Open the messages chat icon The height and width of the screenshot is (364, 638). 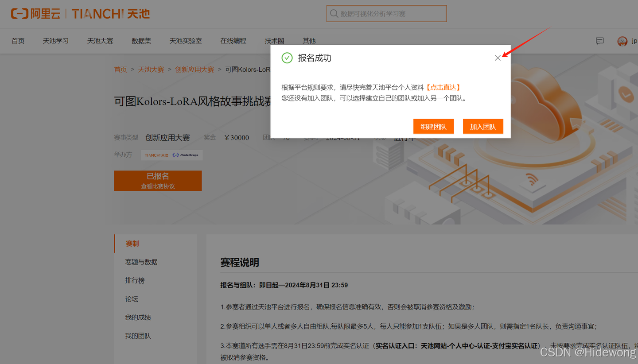pyautogui.click(x=600, y=41)
